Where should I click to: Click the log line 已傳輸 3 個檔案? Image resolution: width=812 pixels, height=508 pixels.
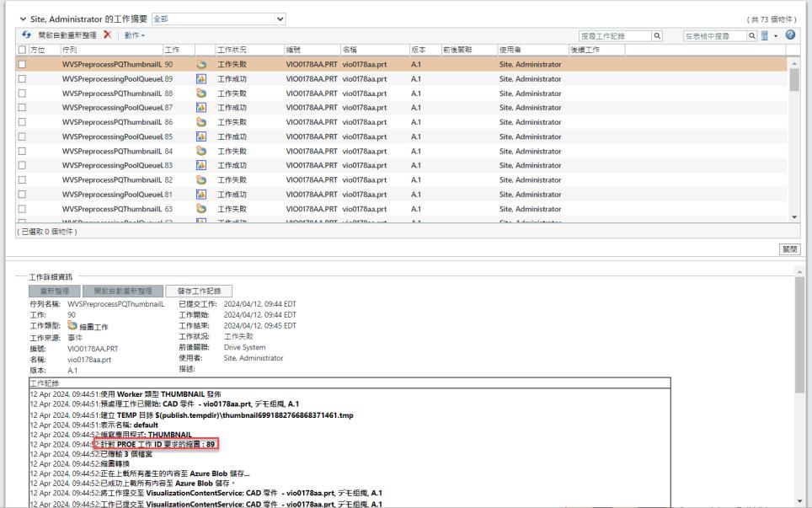pyautogui.click(x=91, y=453)
